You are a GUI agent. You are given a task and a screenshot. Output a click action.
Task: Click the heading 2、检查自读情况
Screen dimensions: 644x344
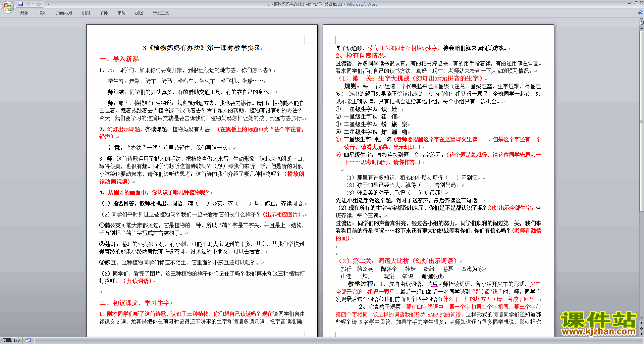tap(360, 56)
